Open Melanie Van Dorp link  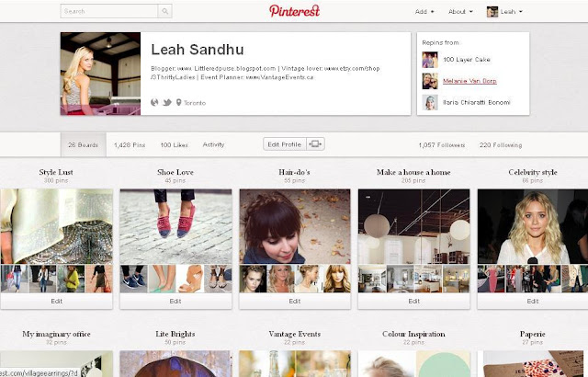pyautogui.click(x=469, y=81)
